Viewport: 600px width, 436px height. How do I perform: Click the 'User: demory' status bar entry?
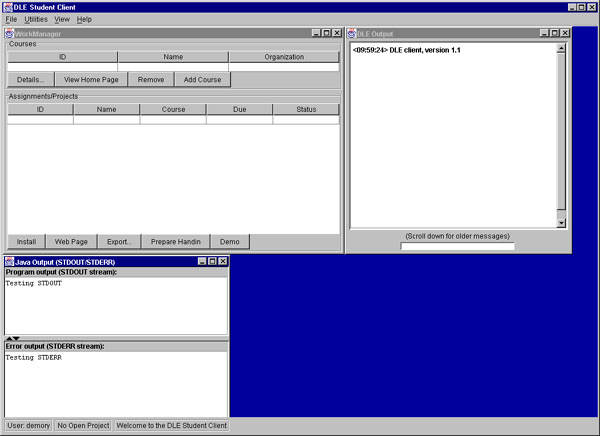pyautogui.click(x=29, y=425)
